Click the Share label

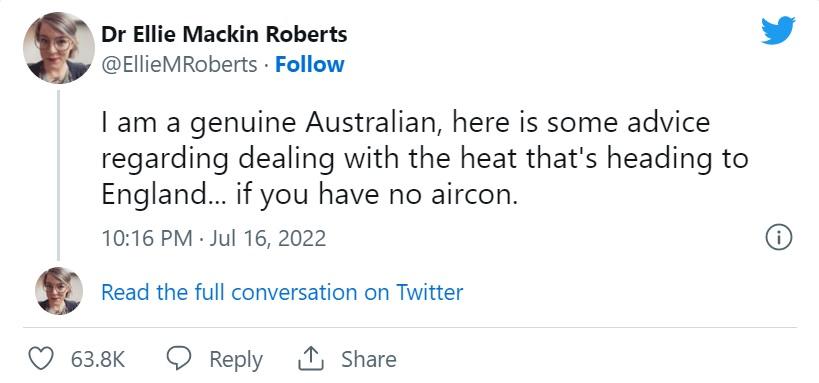pos(369,359)
